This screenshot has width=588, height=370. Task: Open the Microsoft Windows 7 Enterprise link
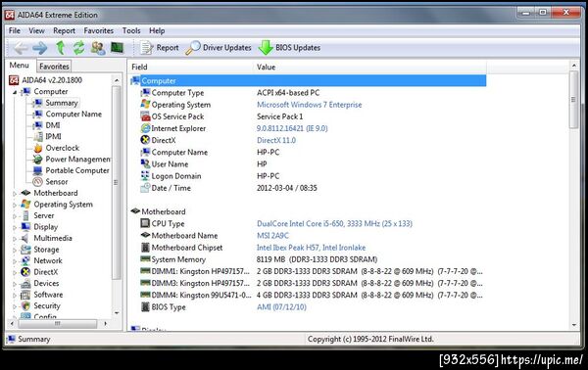click(310, 105)
